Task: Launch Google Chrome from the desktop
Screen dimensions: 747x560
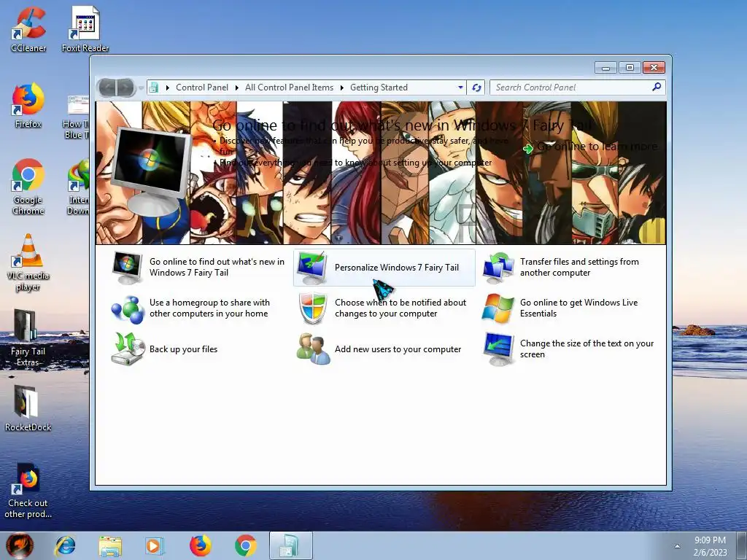Action: (x=28, y=187)
